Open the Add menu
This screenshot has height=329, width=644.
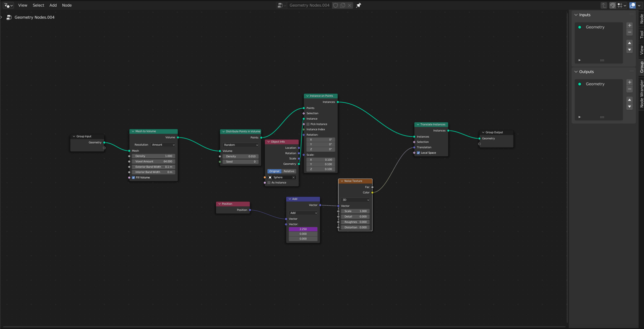[53, 5]
